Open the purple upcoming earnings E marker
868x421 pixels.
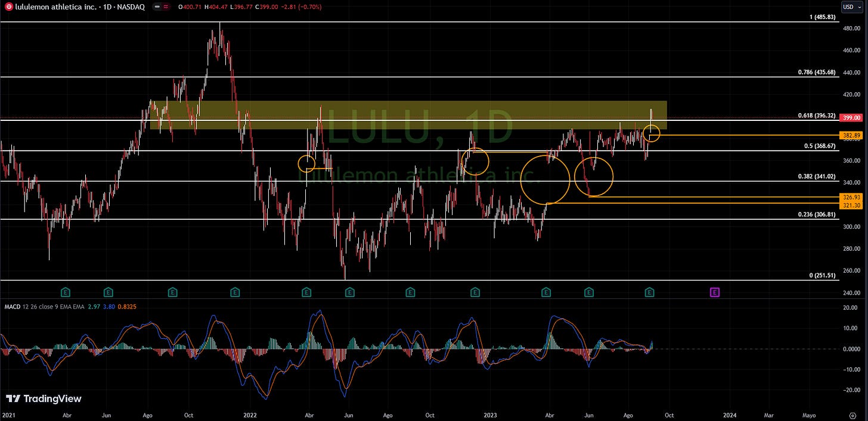715,292
